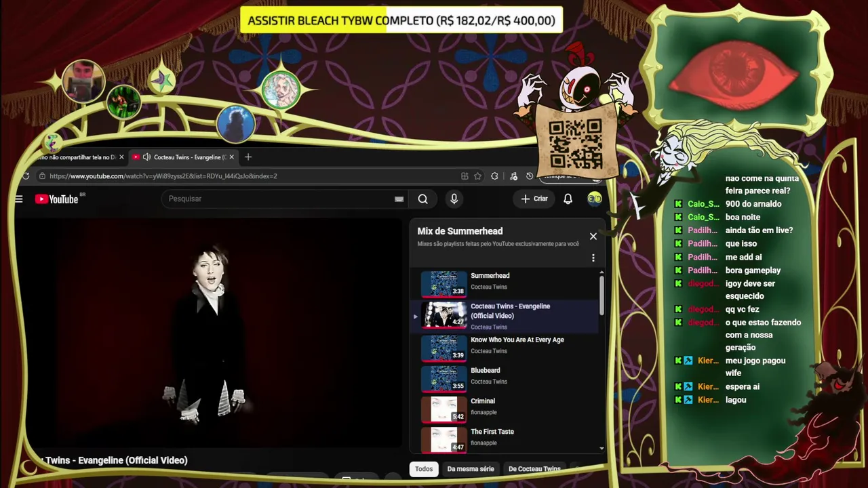Select the Evangeline (Official Video) thumbnail
The image size is (868, 488).
pos(444,315)
